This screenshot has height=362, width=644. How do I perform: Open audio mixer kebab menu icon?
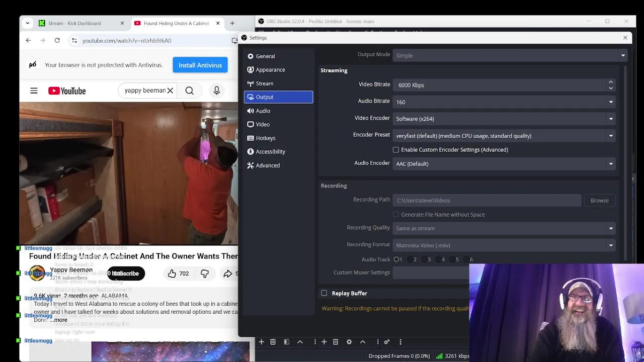[400, 342]
